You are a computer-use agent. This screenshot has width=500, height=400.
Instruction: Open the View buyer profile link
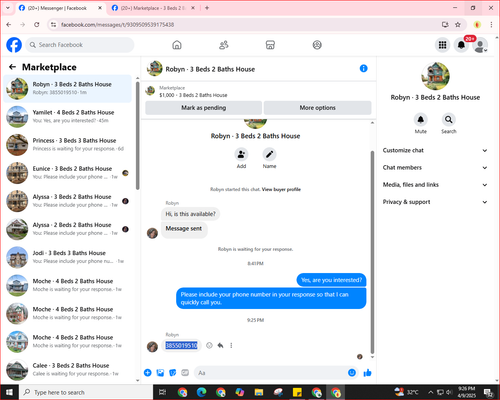[281, 189]
